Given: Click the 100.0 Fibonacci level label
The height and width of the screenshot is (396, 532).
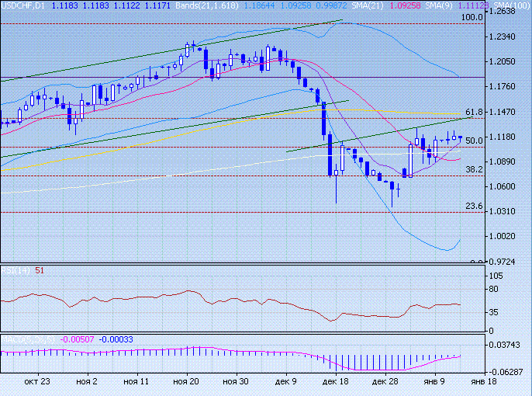Looking at the screenshot, I should 472,17.
